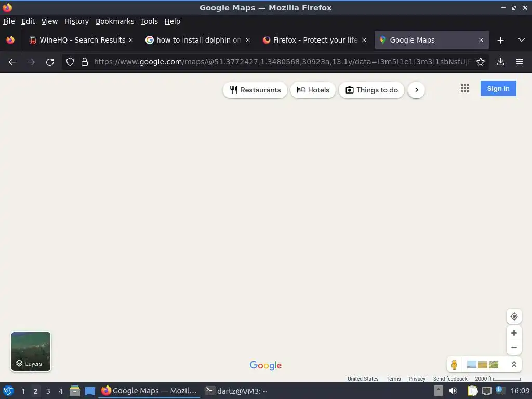
Task: Open the system start menu logo
Action: pyautogui.click(x=8, y=391)
